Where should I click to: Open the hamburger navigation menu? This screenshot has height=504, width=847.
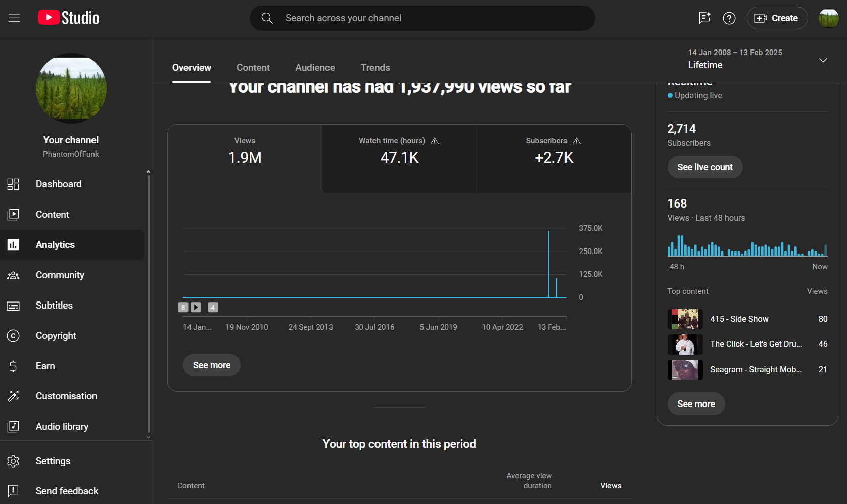14,18
